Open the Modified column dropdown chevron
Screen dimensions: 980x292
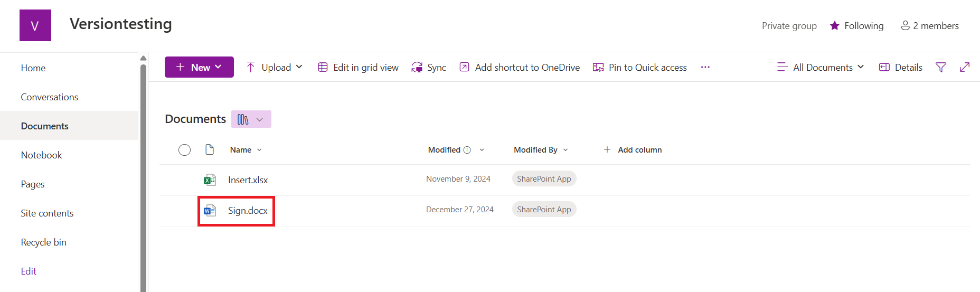482,150
